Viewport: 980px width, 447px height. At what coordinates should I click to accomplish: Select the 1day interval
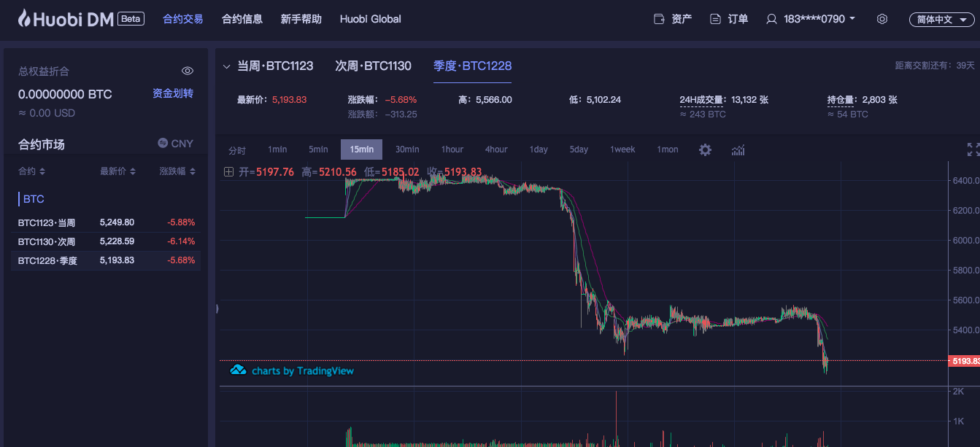tap(539, 149)
